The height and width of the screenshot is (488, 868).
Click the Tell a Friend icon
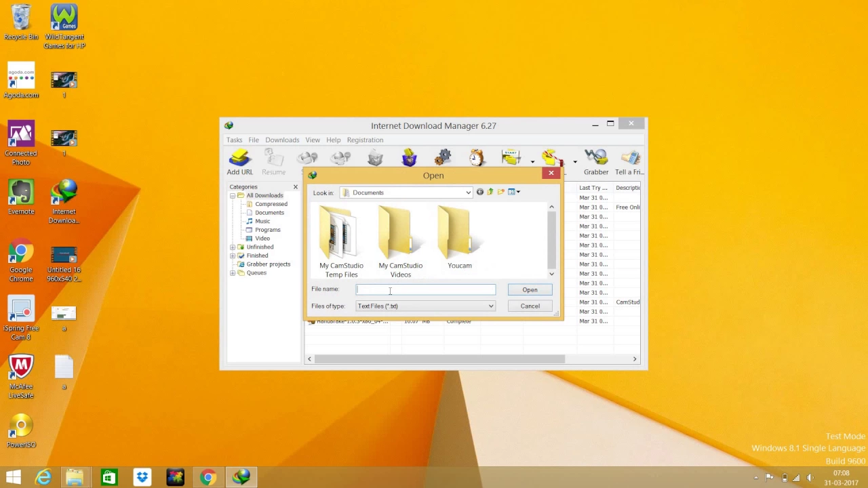point(629,163)
